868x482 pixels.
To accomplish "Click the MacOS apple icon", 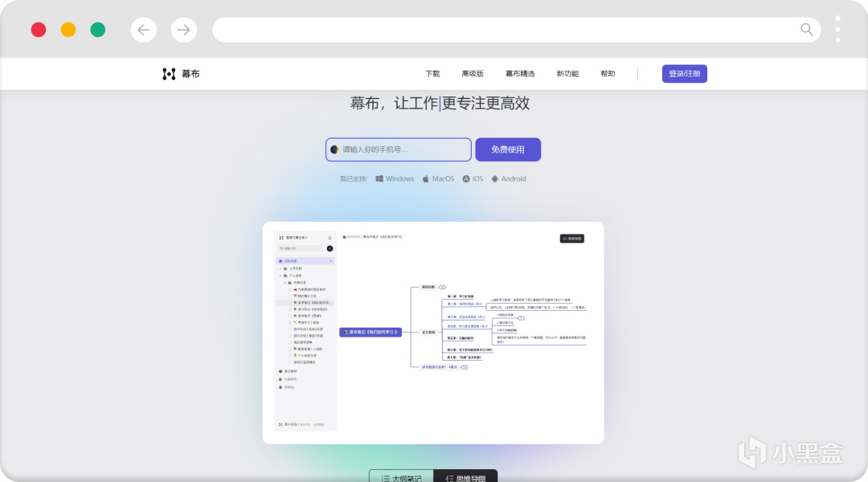I will click(426, 179).
